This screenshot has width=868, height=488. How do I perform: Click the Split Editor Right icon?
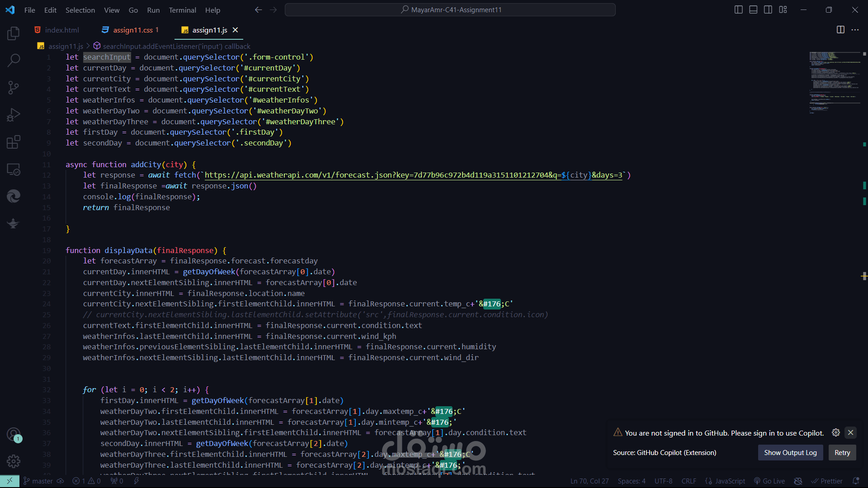click(x=840, y=30)
